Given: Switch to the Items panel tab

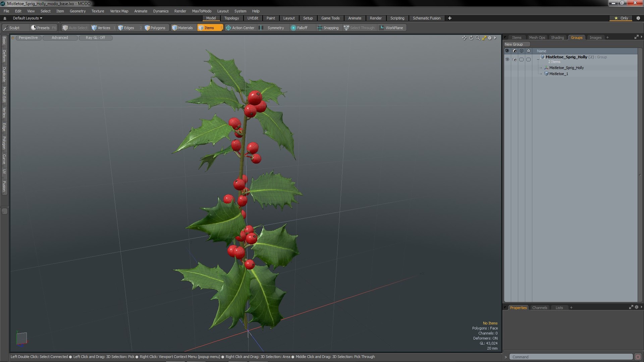Looking at the screenshot, I should (517, 38).
